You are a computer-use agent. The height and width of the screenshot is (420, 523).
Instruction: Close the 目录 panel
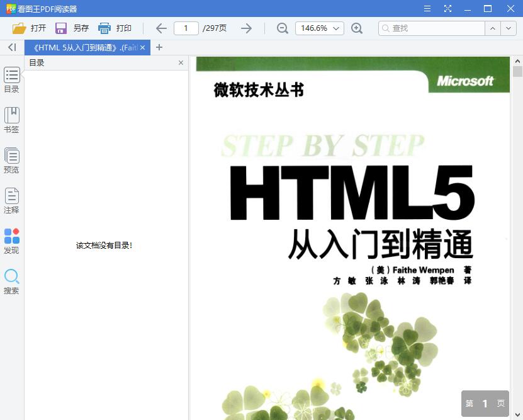click(181, 63)
